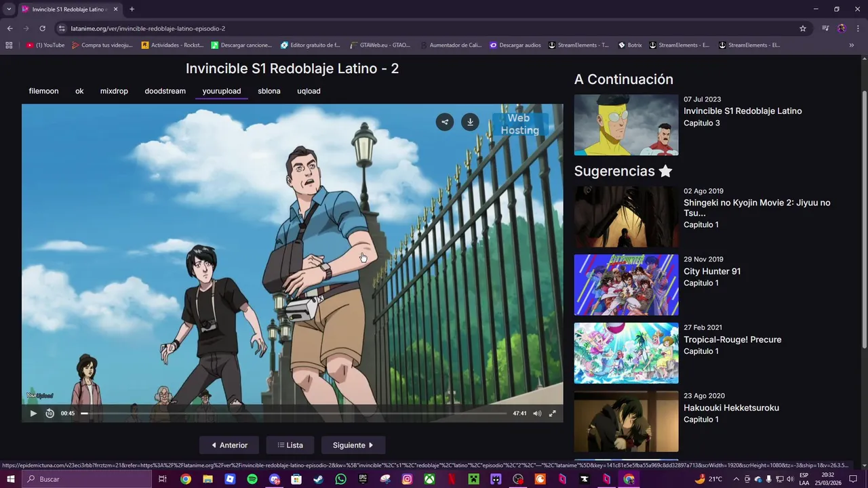868x488 pixels.
Task: Open the Editor gratuito de f... bookmark
Action: click(311, 45)
